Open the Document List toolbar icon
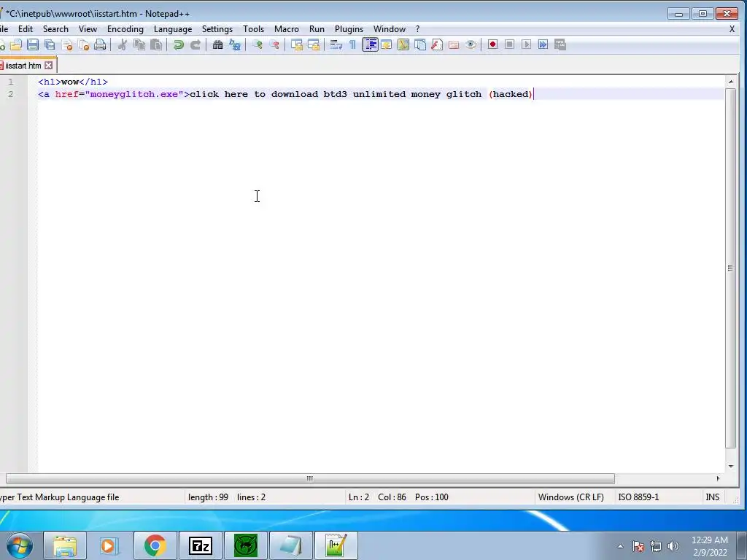 (420, 44)
